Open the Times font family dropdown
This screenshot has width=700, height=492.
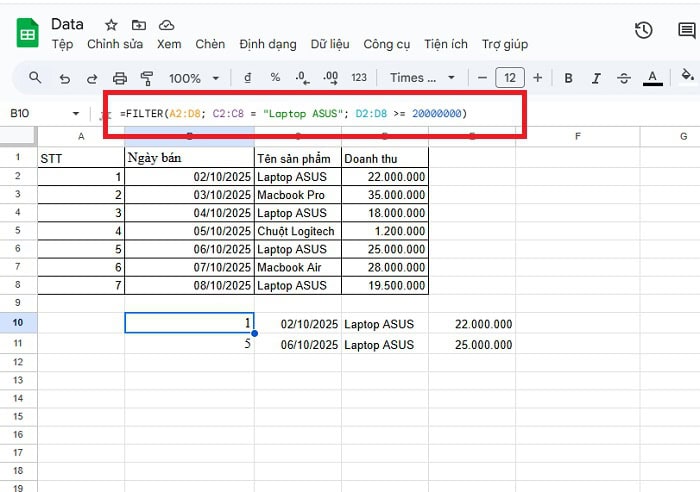coord(421,78)
